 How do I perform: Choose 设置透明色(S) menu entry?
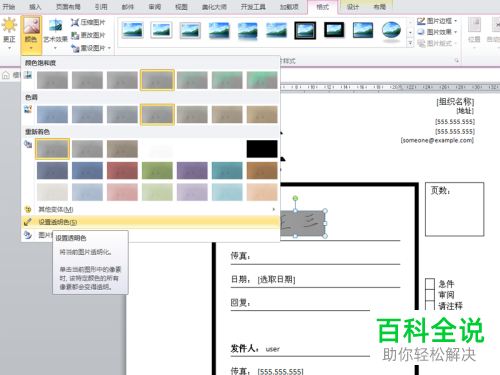point(150,222)
